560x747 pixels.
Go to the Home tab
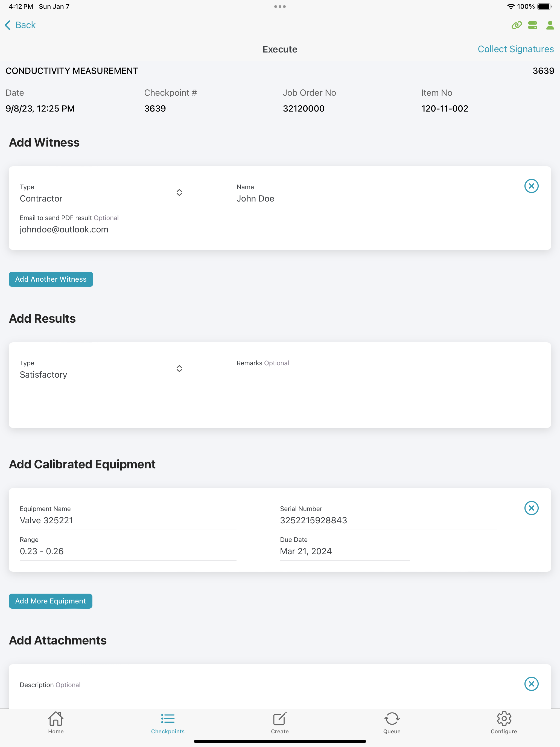[x=56, y=723]
